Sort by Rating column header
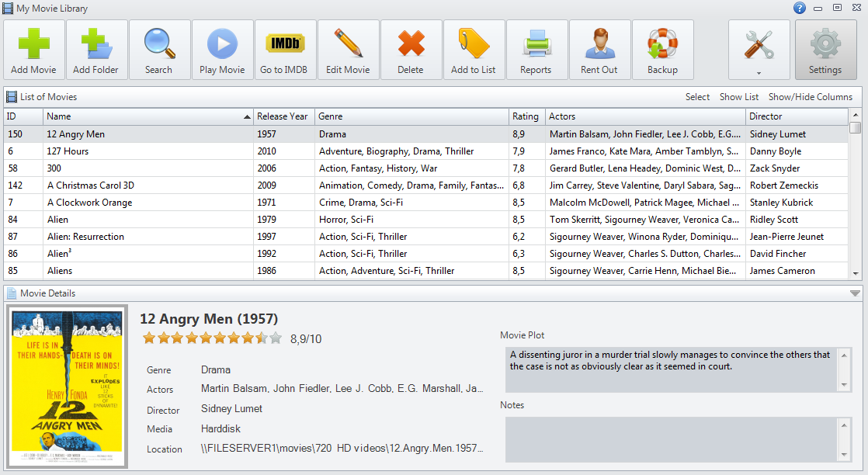The image size is (868, 475). 526,116
